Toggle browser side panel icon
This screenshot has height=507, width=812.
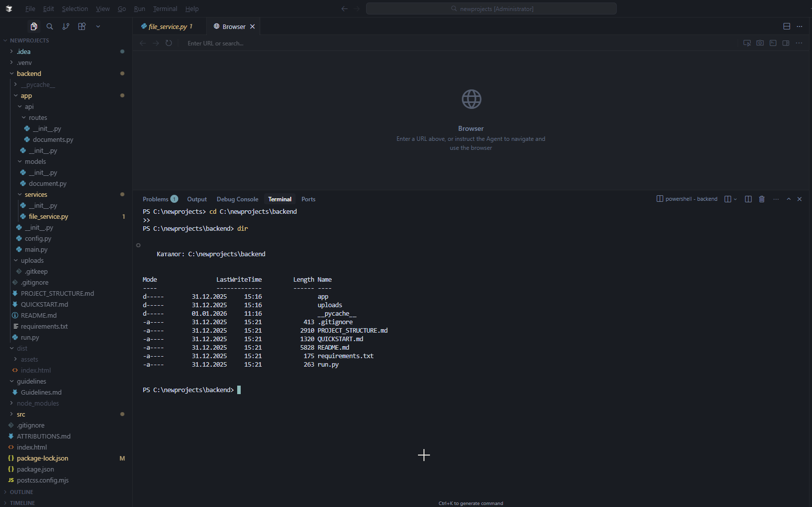(x=786, y=43)
